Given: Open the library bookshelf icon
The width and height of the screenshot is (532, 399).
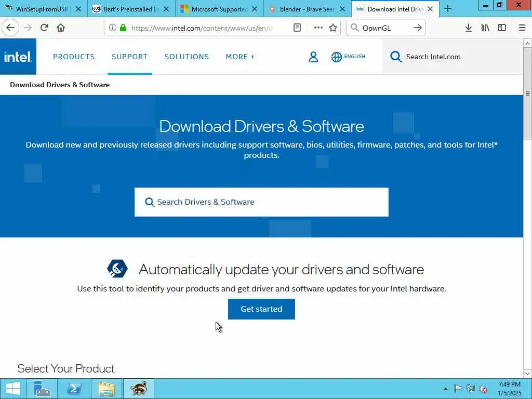Looking at the screenshot, I should click(x=485, y=28).
